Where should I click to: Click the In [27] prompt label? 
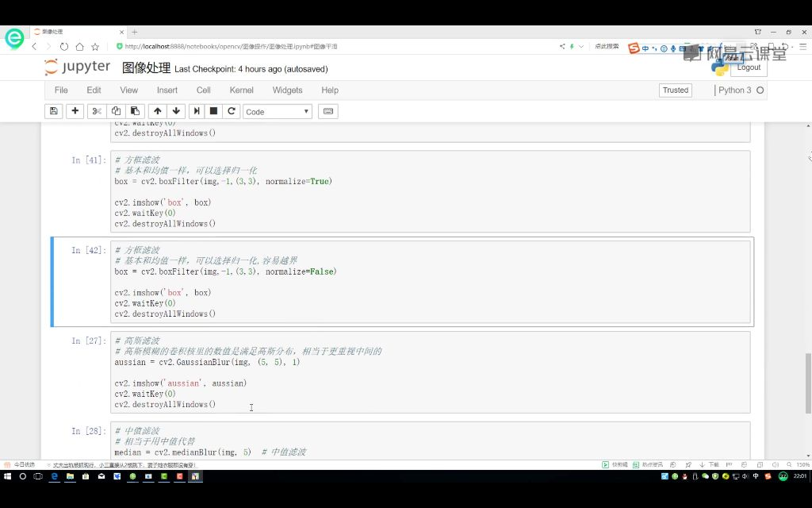click(x=89, y=341)
